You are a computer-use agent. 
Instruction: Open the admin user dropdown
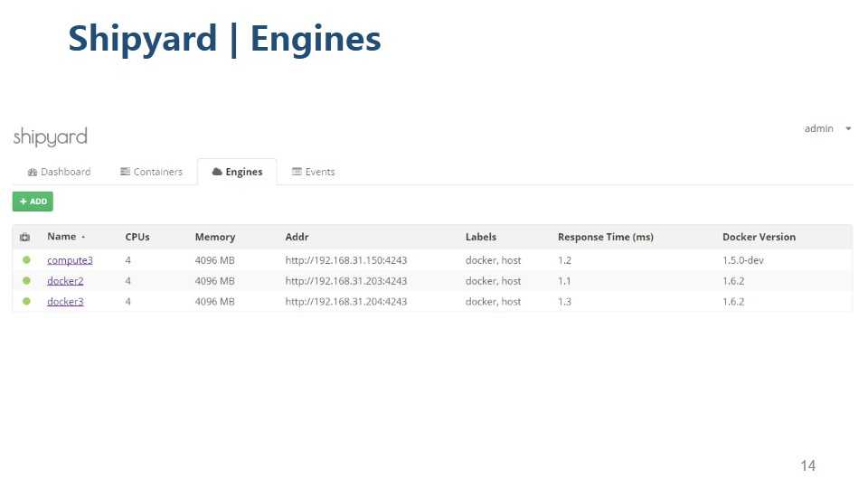[827, 128]
